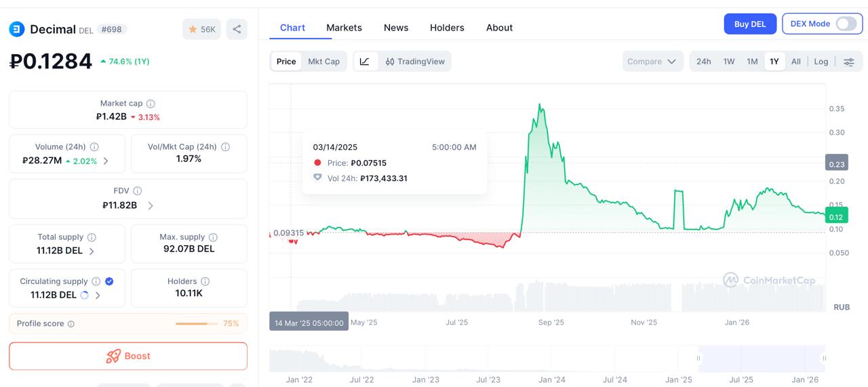Click the 56K star watchlist button

[x=201, y=29]
